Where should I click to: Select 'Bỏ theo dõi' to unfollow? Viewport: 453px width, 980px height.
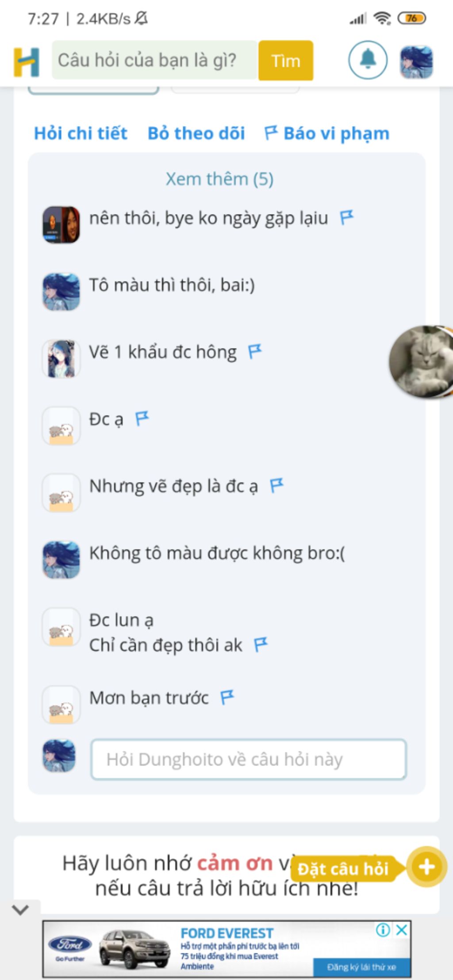196,133
